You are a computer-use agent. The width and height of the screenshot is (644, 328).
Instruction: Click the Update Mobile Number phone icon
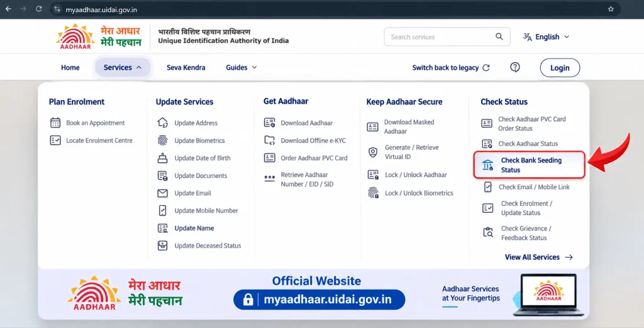coord(163,210)
